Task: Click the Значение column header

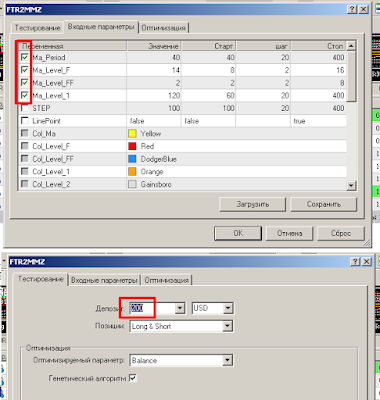Action: 154,46
